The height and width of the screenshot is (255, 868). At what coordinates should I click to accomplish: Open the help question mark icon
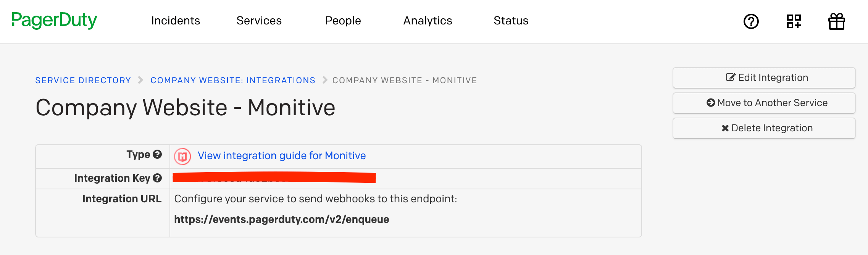click(750, 22)
